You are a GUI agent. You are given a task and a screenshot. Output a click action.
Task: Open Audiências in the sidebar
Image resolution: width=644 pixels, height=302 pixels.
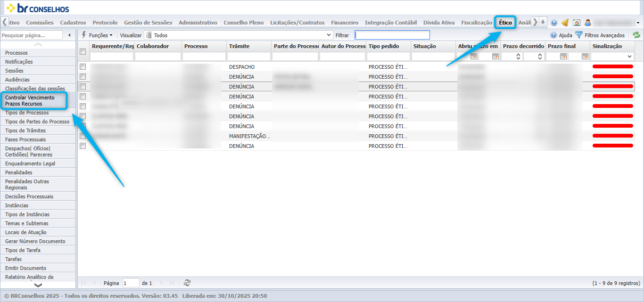coord(38,80)
